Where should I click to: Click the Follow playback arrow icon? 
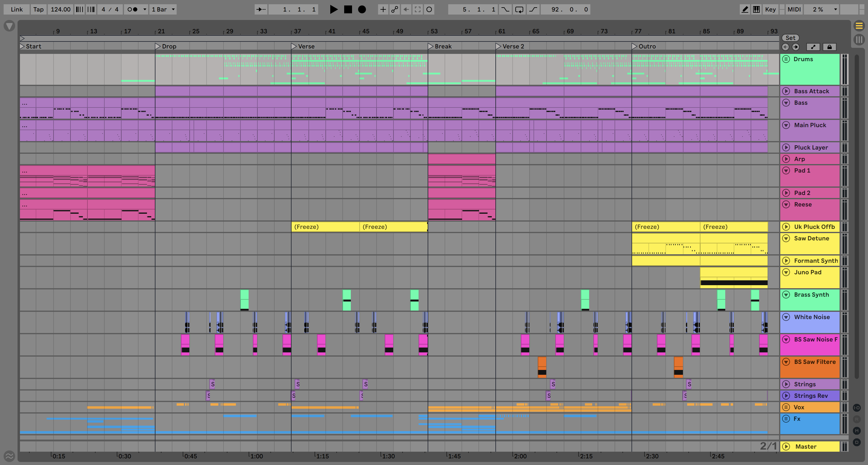(261, 9)
